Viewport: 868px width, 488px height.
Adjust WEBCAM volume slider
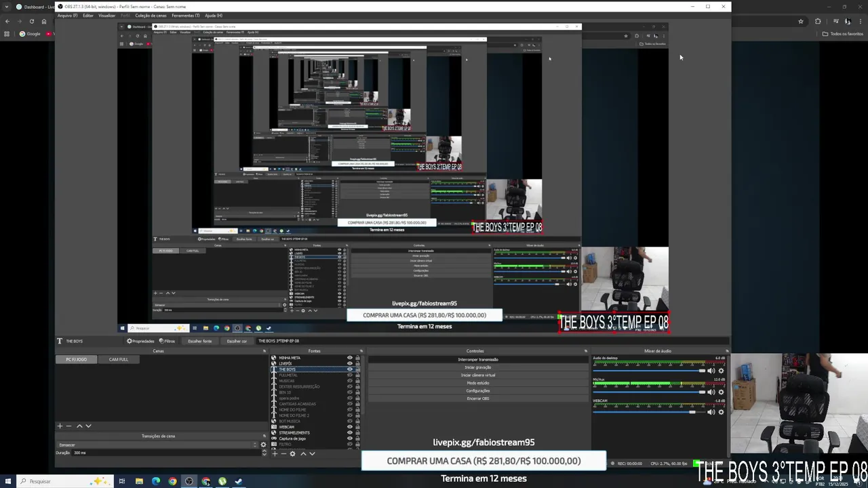click(x=649, y=412)
